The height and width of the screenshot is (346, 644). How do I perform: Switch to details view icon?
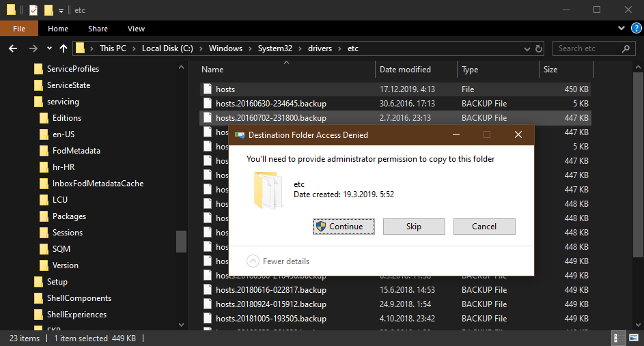tap(617, 338)
